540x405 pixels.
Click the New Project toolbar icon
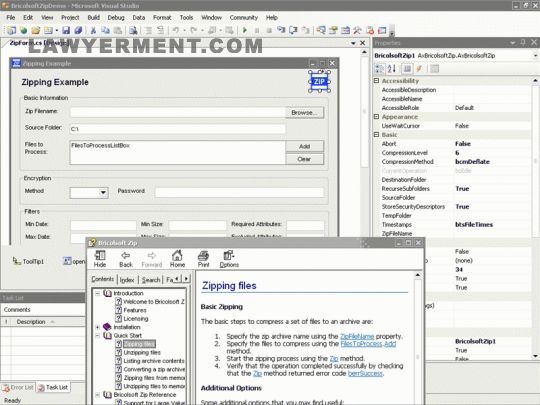point(11,30)
